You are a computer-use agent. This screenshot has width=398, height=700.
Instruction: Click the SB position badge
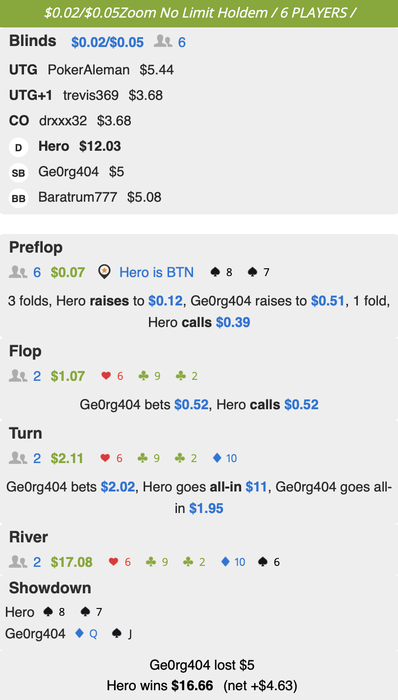click(x=18, y=173)
